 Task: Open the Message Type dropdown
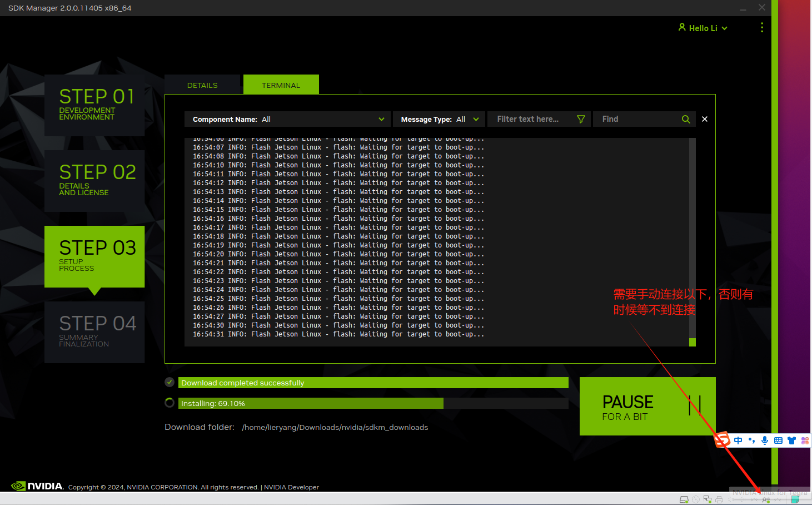coord(439,119)
